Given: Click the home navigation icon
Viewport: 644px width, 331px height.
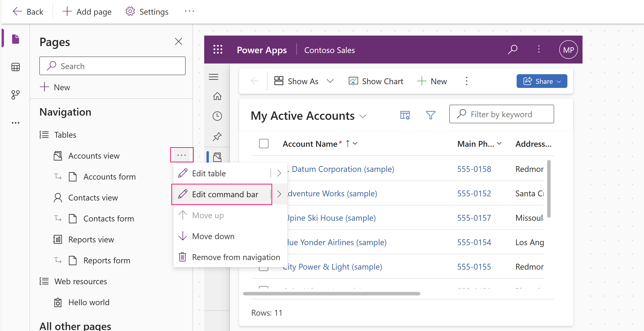Looking at the screenshot, I should (x=218, y=96).
